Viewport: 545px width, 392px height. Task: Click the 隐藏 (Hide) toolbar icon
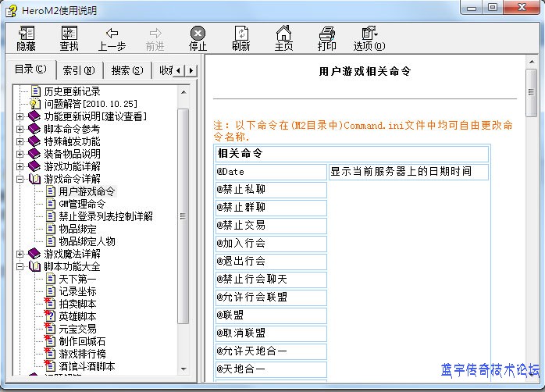coord(26,37)
